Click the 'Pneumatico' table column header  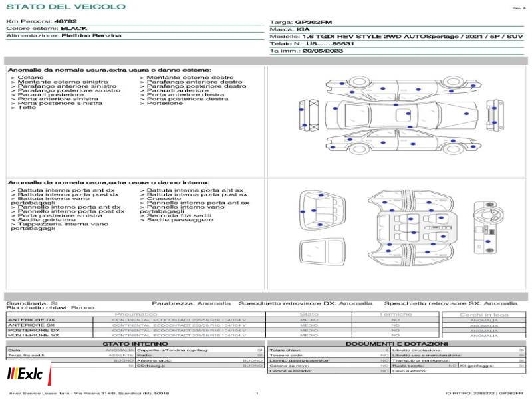[x=136, y=315]
